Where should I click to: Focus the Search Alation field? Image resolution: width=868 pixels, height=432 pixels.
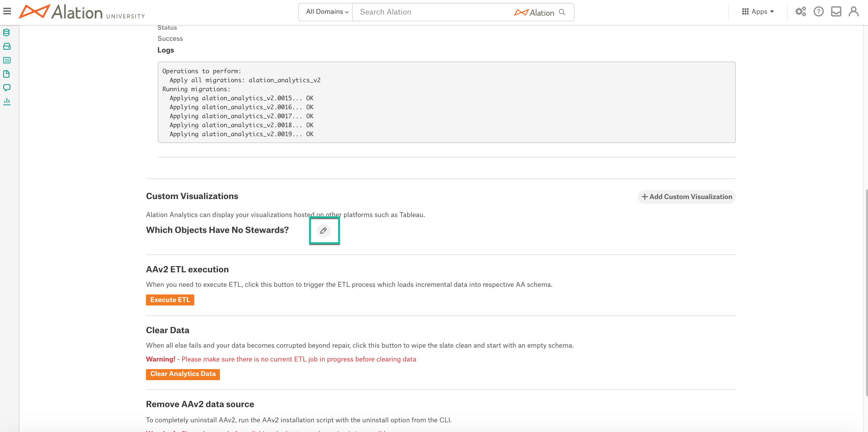(x=432, y=12)
